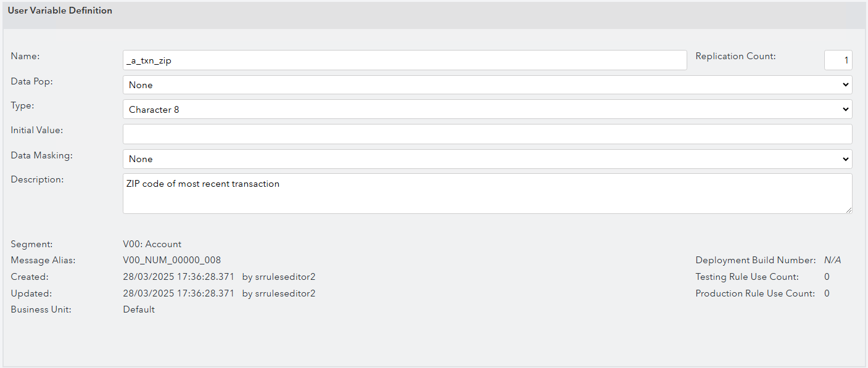Screen dimensions: 868x368
Task: Click the Deployment Build Number N/A value
Action: point(832,260)
